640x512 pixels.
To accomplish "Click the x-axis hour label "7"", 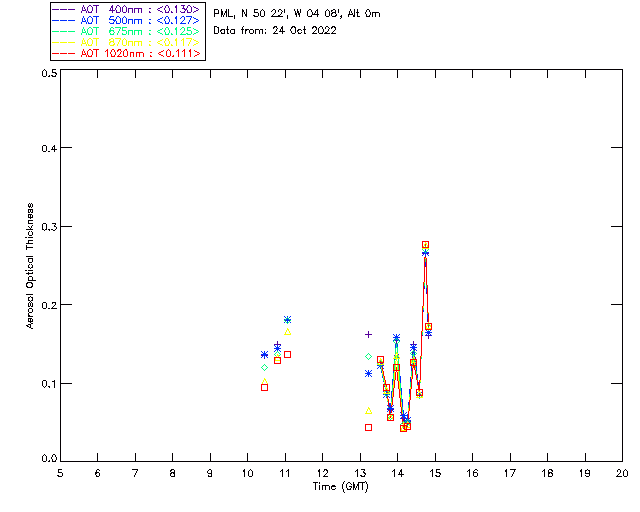I will (135, 473).
